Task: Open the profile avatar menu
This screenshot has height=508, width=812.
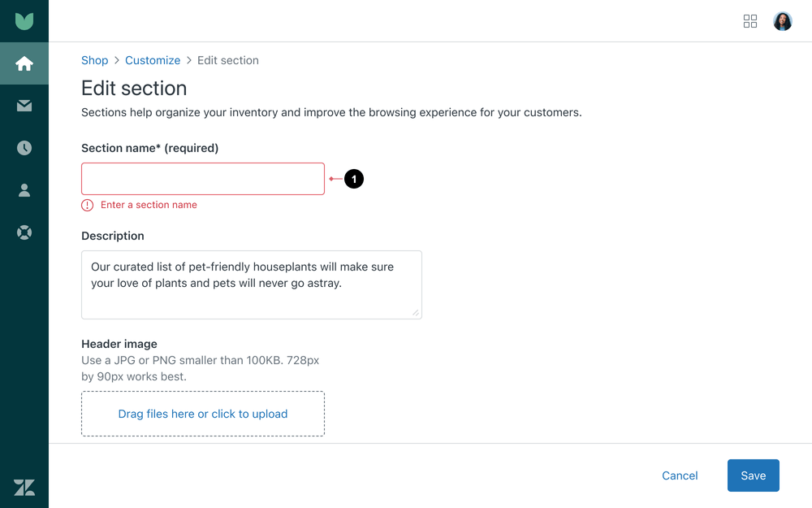Action: coord(782,21)
